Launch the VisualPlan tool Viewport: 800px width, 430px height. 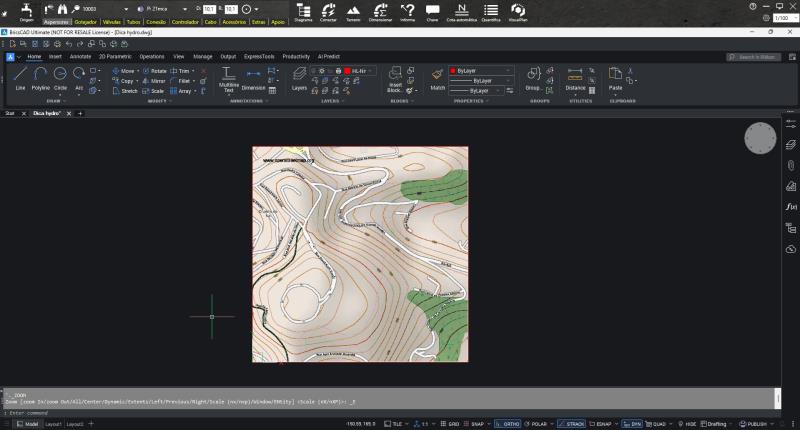tap(518, 11)
